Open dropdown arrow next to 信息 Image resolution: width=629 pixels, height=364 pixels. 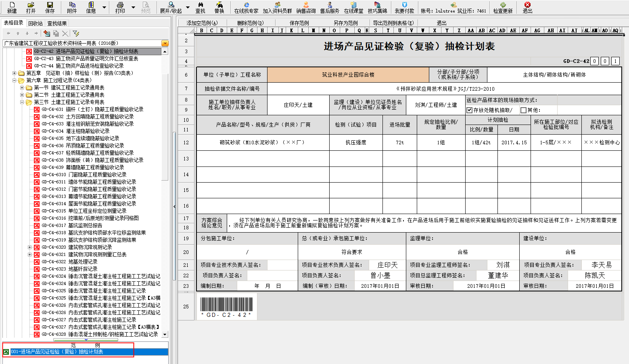104,7
